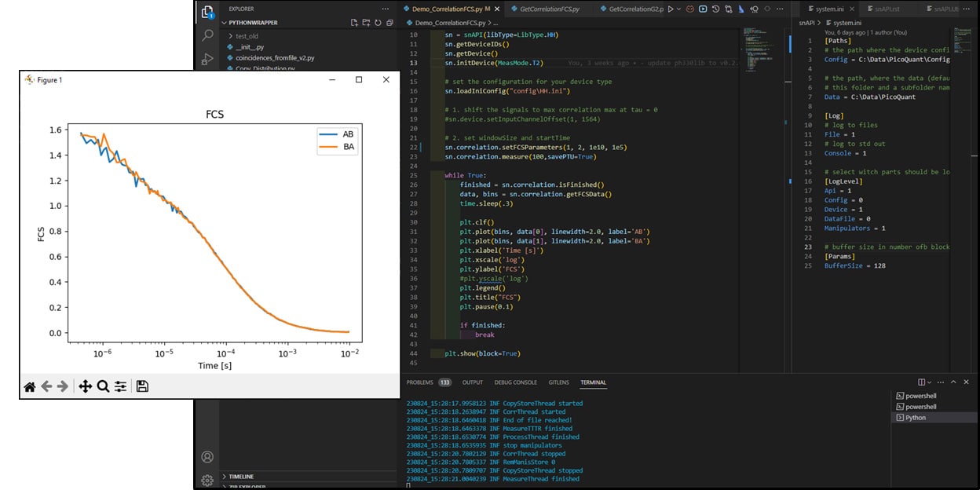
Task: Open the subplot configuration sliders in the figure toolbar
Action: pos(120,386)
